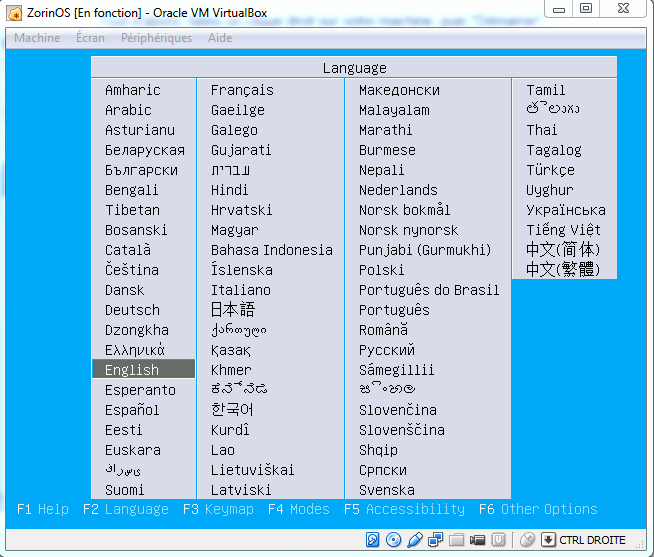
Task: Click the VirtualBox app icon in title bar
Action: pyautogui.click(x=15, y=14)
